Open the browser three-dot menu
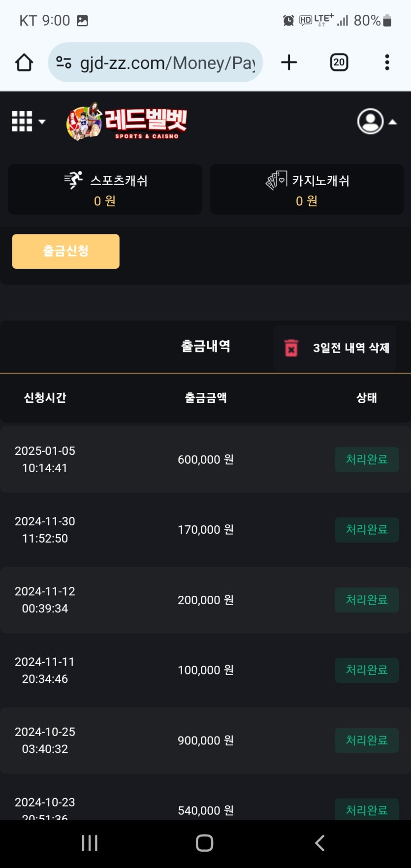Viewport: 411px width, 868px height. click(x=387, y=63)
